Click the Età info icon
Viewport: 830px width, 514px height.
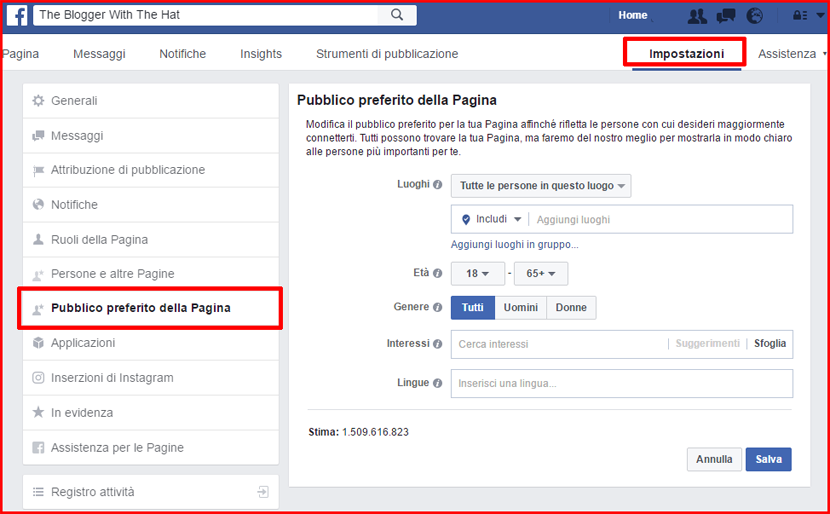(437, 273)
